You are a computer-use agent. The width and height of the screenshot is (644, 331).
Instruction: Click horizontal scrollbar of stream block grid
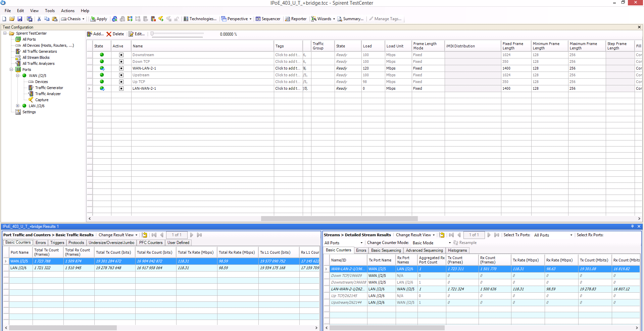(x=339, y=218)
